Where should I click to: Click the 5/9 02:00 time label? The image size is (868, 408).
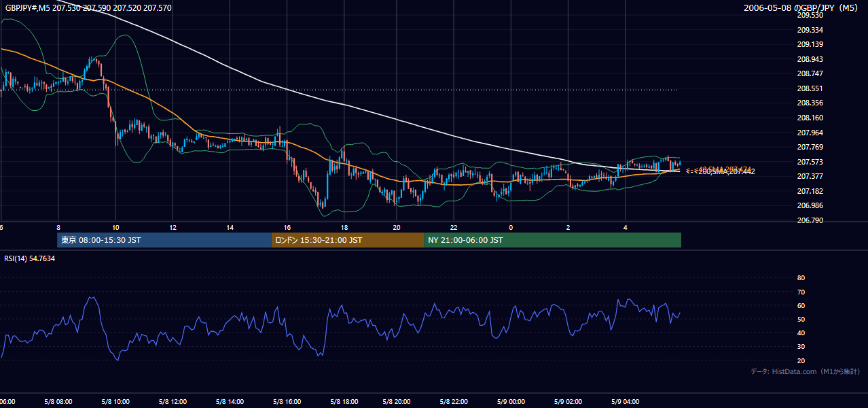click(568, 402)
